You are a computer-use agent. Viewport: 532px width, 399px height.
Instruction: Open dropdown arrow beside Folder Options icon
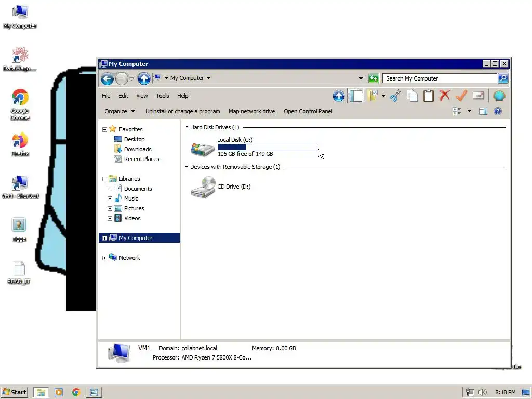pos(383,96)
